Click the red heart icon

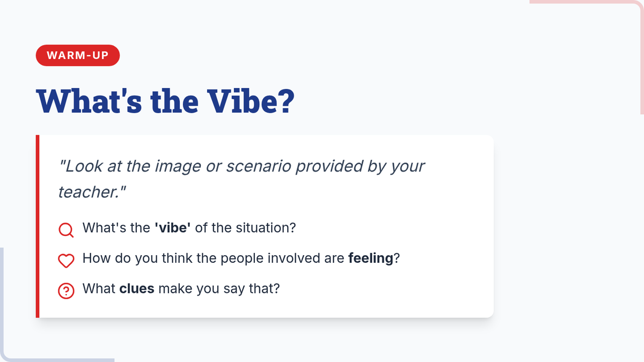66,261
